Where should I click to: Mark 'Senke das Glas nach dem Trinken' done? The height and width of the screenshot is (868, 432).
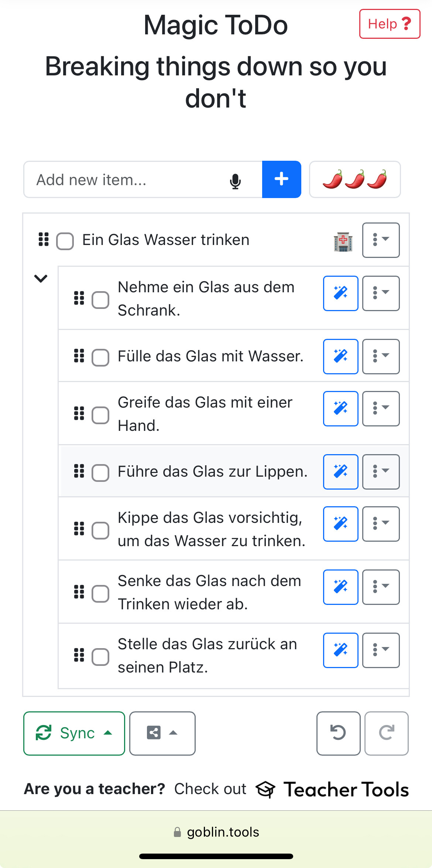click(100, 593)
